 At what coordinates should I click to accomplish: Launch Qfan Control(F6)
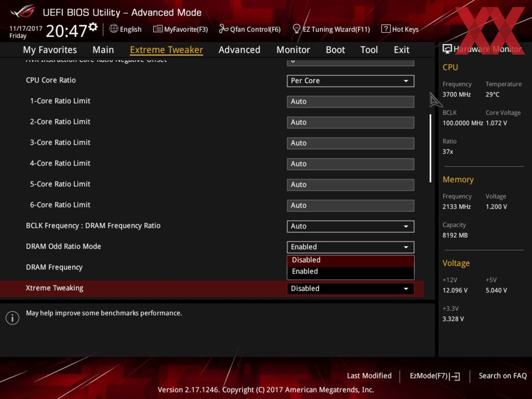[x=255, y=29]
